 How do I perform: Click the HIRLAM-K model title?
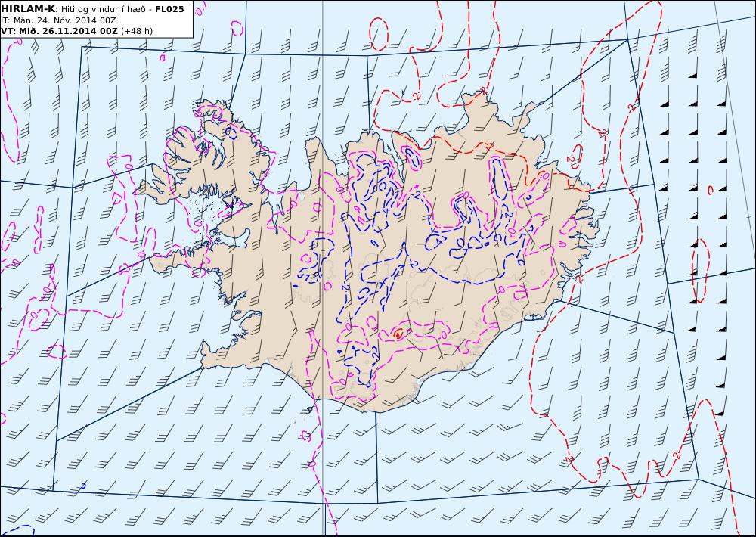(28, 8)
